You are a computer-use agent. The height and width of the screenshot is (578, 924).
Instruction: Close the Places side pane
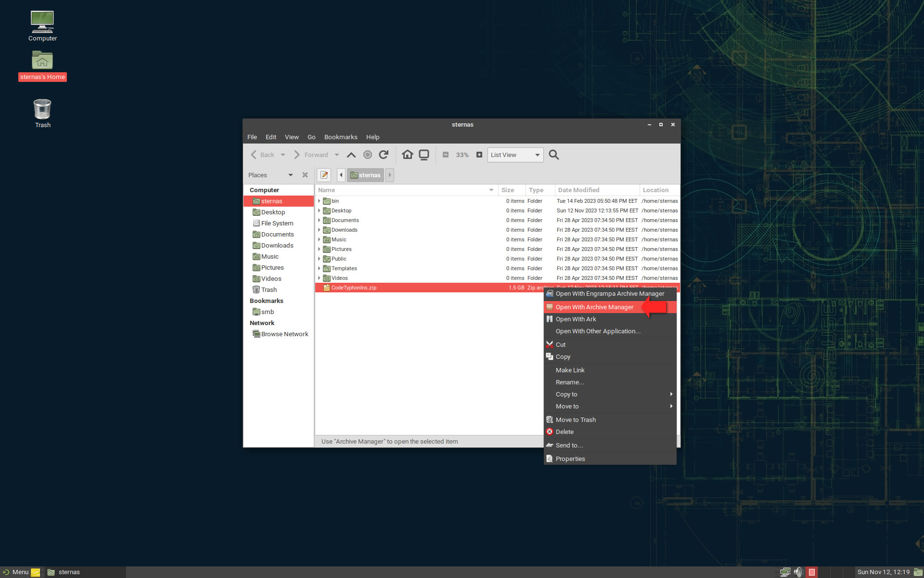(x=305, y=175)
